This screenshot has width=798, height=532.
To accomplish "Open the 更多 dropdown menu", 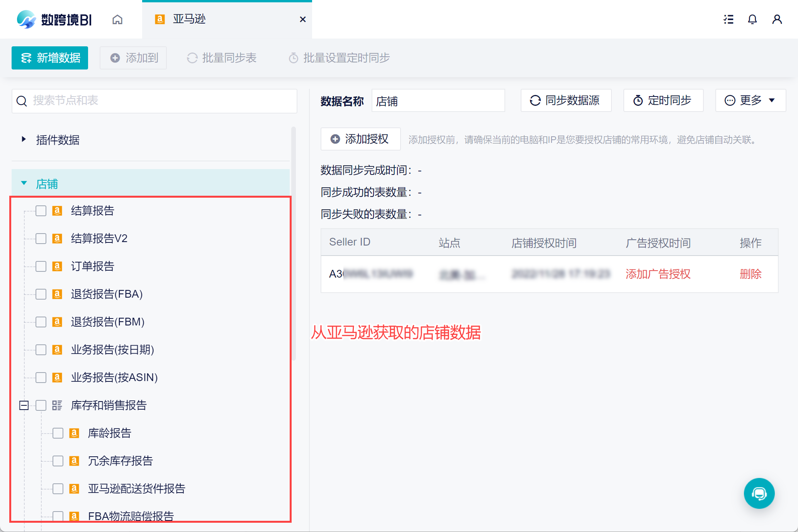I will click(x=750, y=100).
